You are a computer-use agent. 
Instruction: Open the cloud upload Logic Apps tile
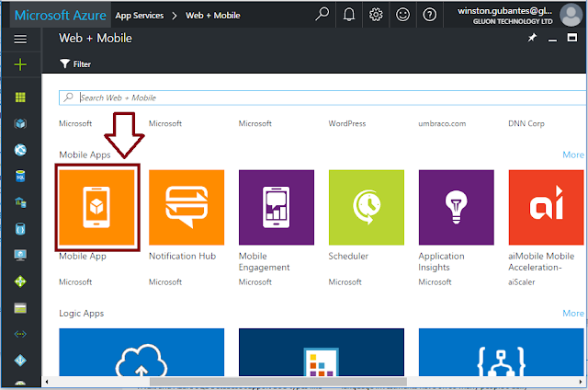coord(141,352)
